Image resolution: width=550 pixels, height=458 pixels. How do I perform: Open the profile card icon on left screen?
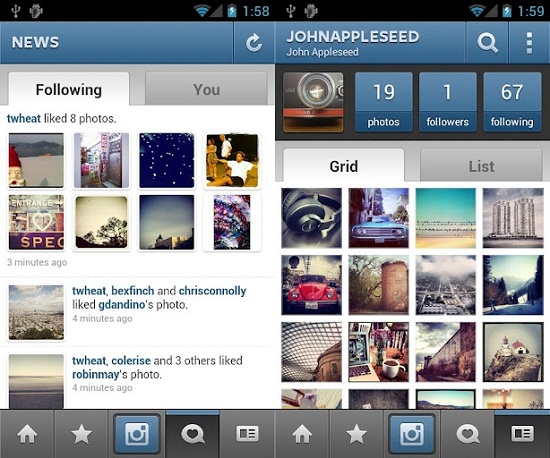click(x=247, y=434)
